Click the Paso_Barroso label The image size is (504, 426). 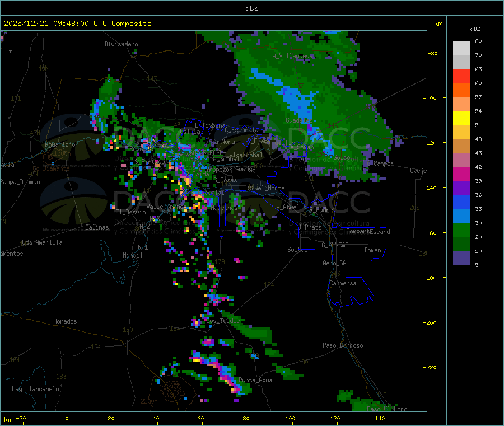[343, 346]
